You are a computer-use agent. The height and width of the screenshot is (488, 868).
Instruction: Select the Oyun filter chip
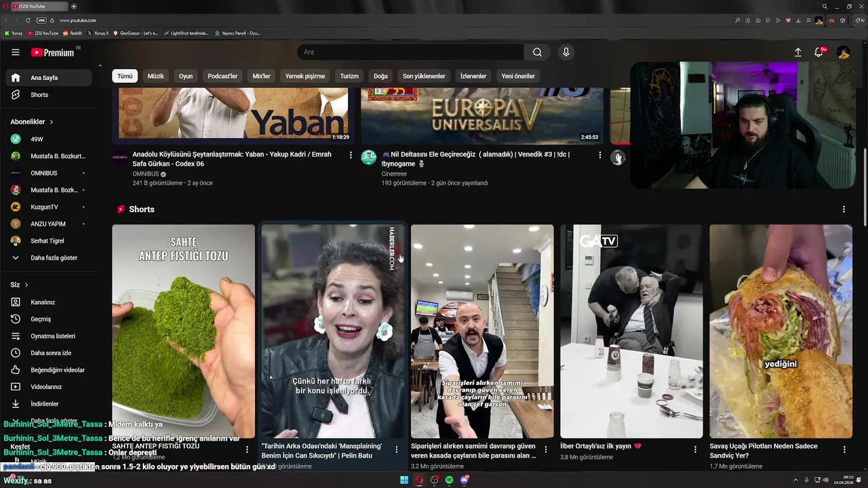click(x=186, y=76)
